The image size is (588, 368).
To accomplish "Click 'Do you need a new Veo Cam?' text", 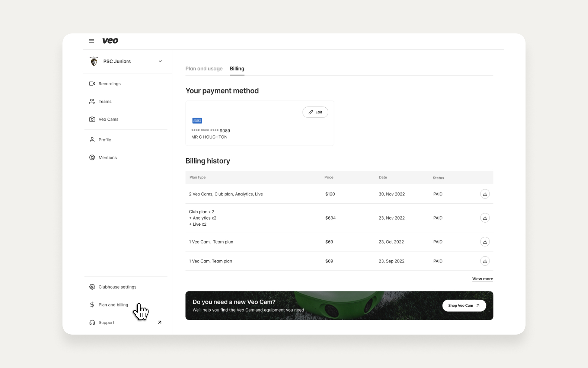I will [234, 302].
